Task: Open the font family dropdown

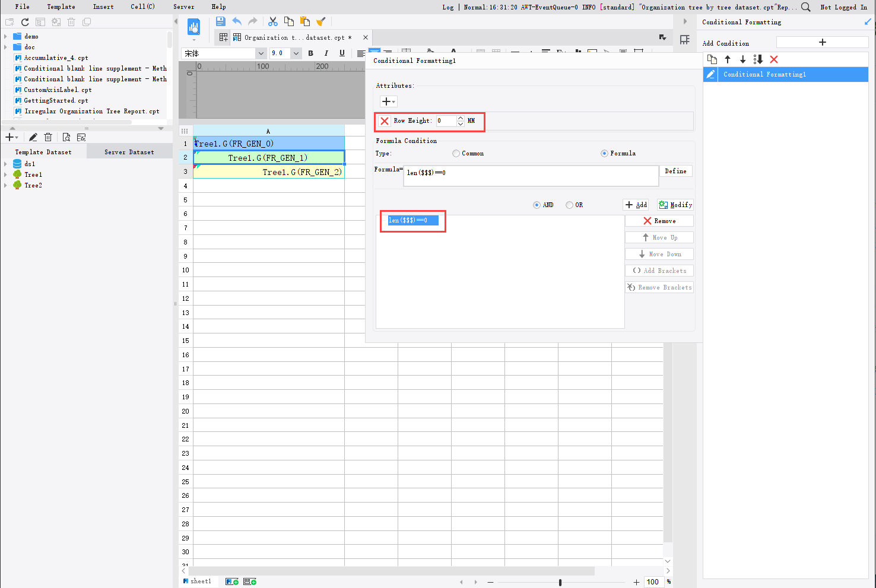Action: pos(261,53)
